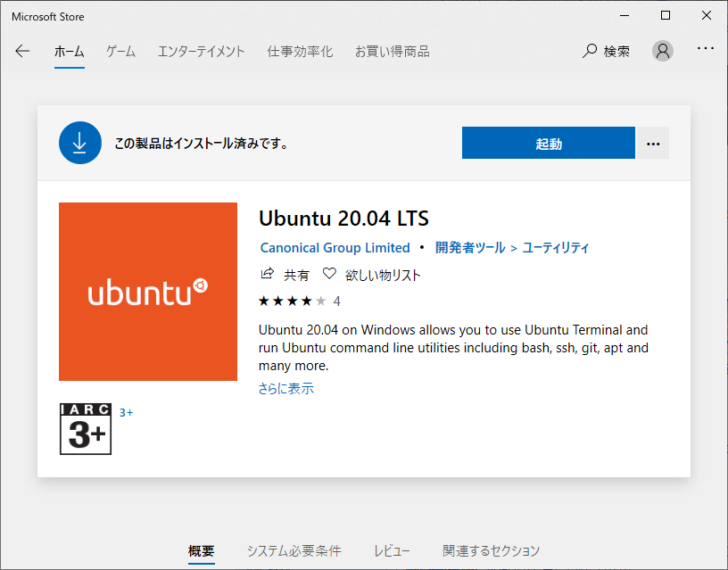Go to the 仕事効率化 tab
The image size is (728, 570).
click(x=300, y=51)
